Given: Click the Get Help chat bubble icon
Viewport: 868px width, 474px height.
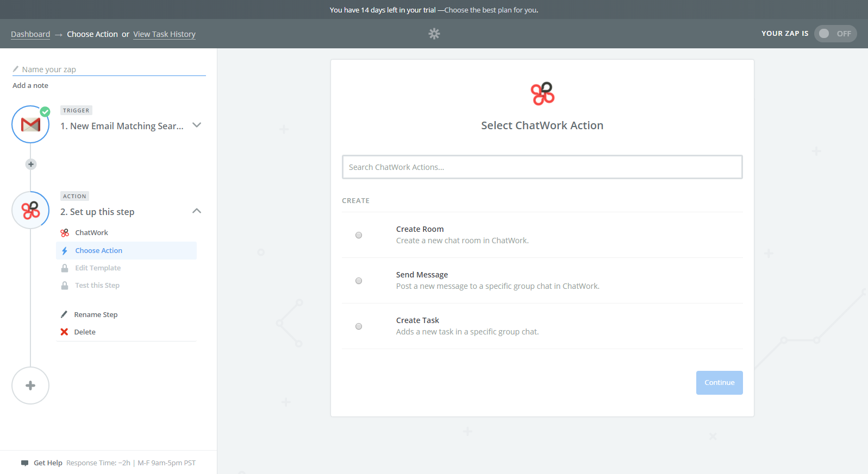Looking at the screenshot, I should click(24, 463).
